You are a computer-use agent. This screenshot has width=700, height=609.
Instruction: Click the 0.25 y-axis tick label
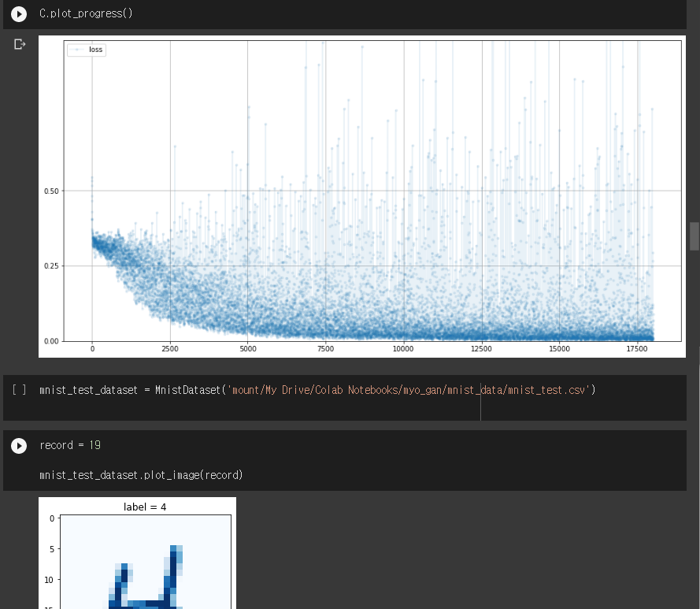click(x=51, y=266)
